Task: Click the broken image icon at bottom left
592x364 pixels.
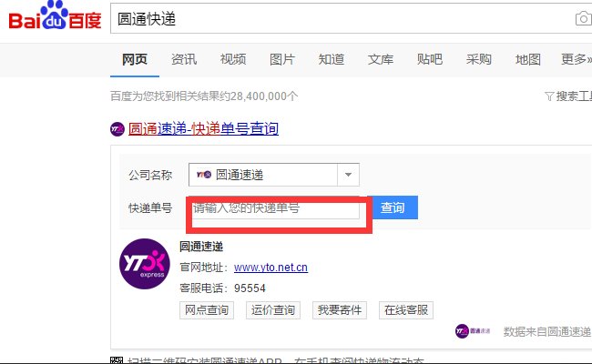Action: tap(116, 360)
